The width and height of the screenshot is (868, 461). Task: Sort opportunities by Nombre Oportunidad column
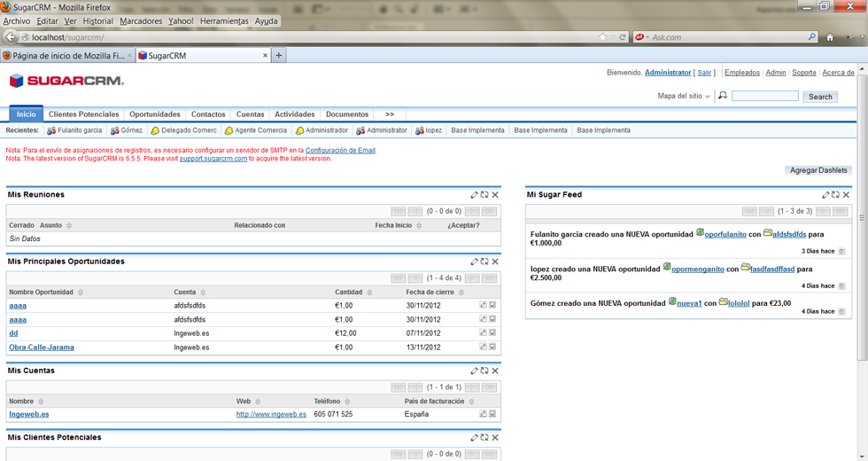pyautogui.click(x=46, y=292)
